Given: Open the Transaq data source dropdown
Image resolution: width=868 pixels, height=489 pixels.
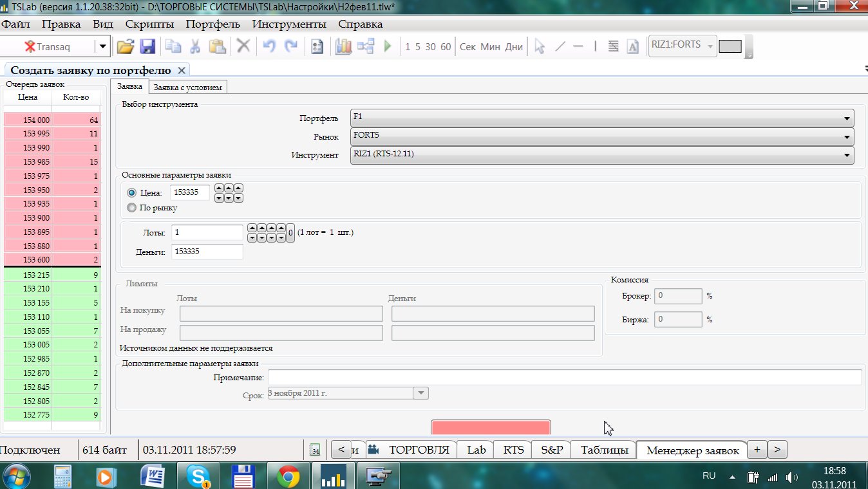Looking at the screenshot, I should (x=102, y=46).
